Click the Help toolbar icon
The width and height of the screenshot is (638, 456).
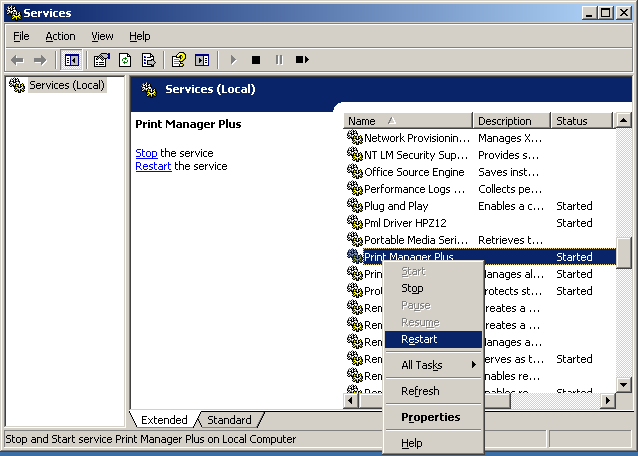tap(179, 60)
